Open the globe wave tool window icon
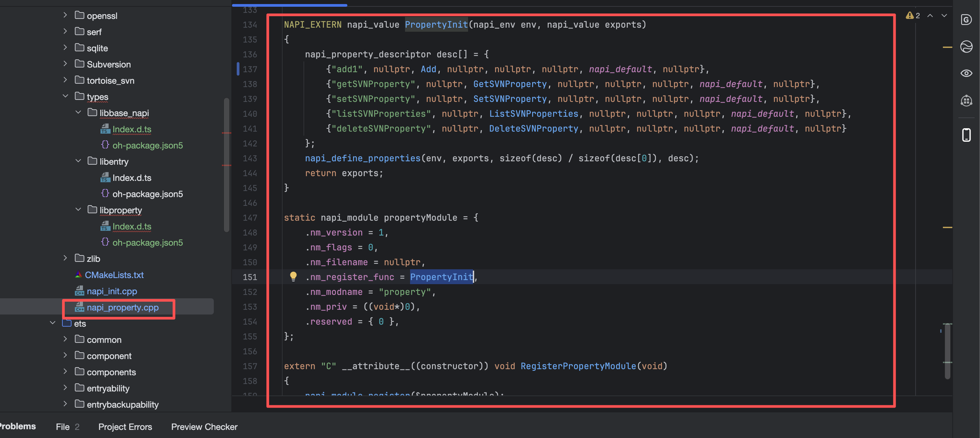The height and width of the screenshot is (438, 980). [966, 47]
